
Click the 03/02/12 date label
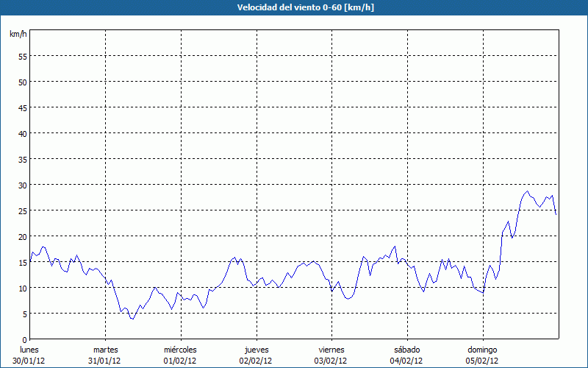pos(331,361)
